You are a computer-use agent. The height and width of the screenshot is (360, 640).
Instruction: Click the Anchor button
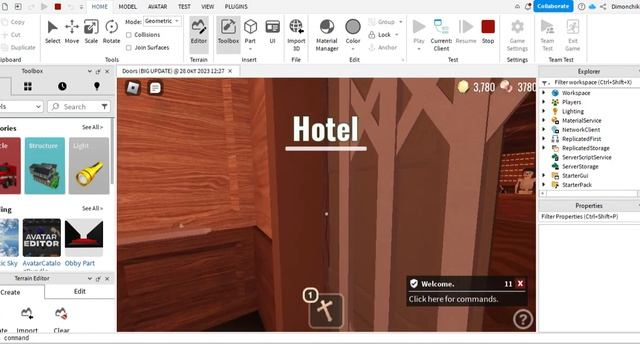pyautogui.click(x=382, y=47)
